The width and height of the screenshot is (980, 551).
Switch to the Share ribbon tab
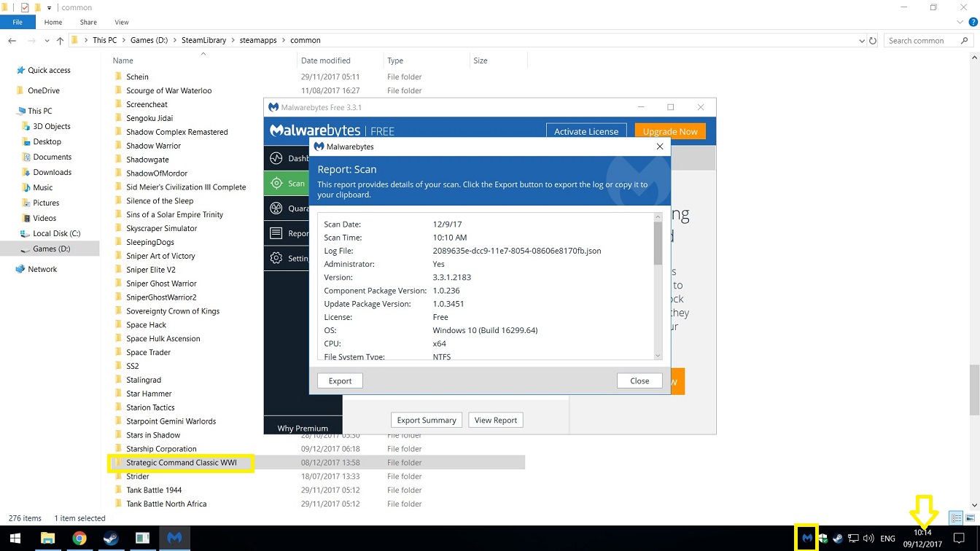click(x=88, y=23)
